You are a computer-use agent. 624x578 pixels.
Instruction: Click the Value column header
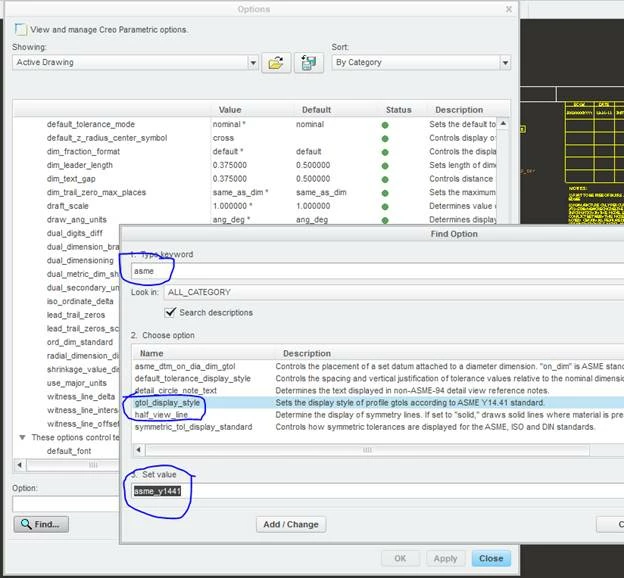(230, 110)
